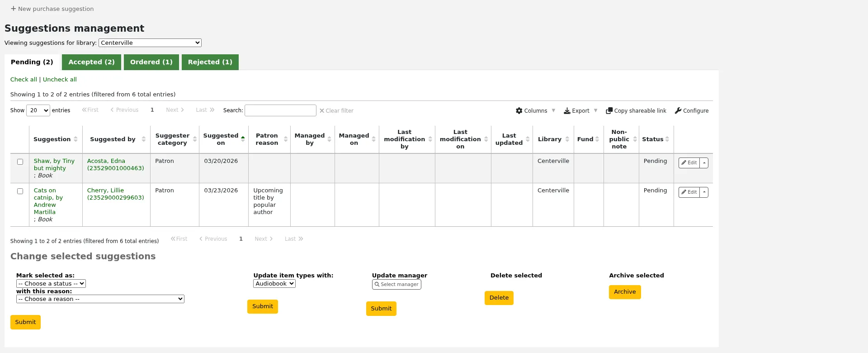Expand Edit options for Acosta, Edna row
The image size is (868, 353).
coord(704,163)
